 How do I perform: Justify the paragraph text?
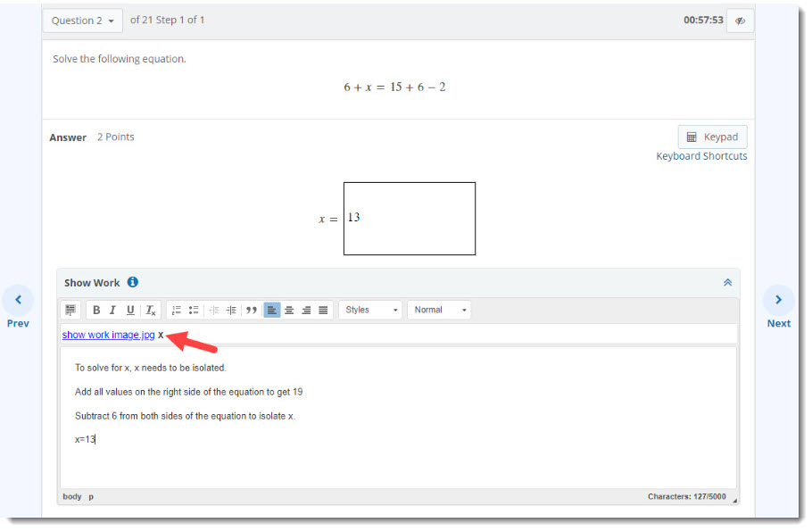pos(323,311)
